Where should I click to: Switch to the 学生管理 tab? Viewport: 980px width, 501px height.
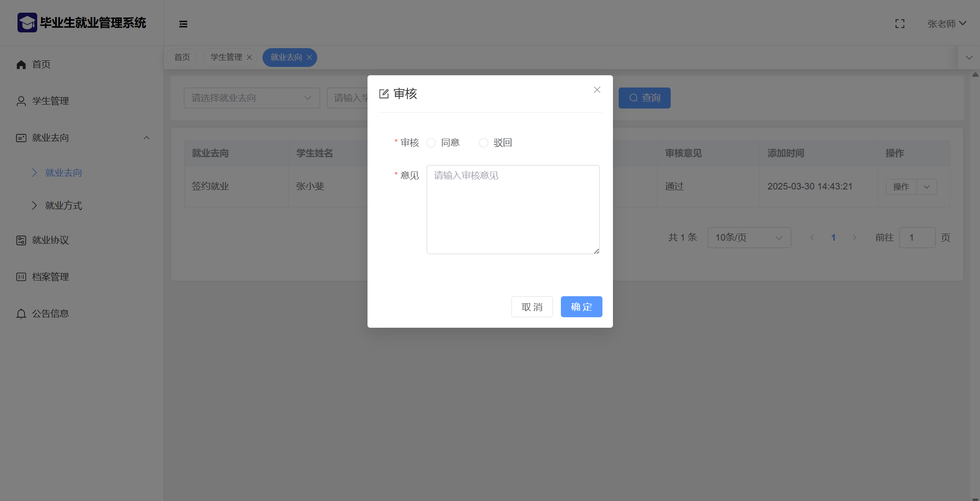click(x=226, y=57)
